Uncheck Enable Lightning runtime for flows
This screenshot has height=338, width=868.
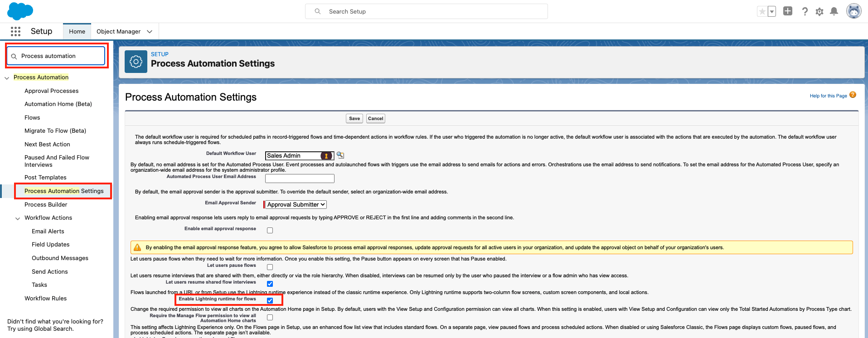pyautogui.click(x=270, y=300)
